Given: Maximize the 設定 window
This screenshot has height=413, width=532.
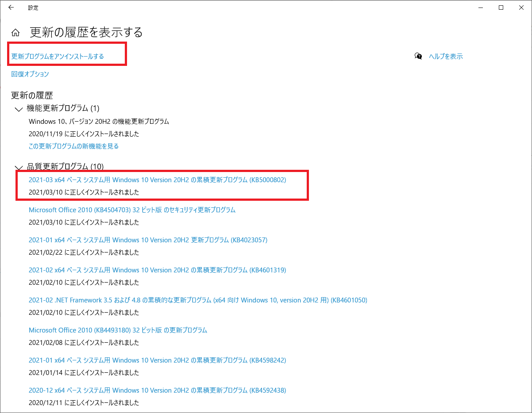Looking at the screenshot, I should (x=501, y=8).
